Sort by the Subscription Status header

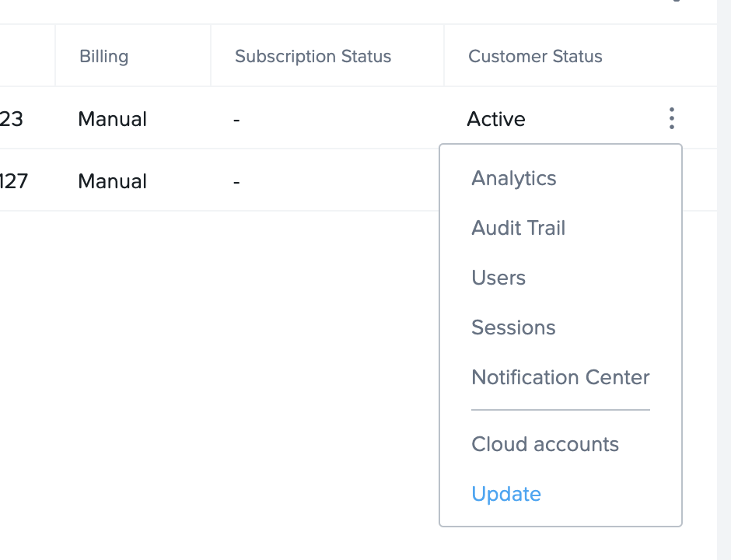pos(313,56)
